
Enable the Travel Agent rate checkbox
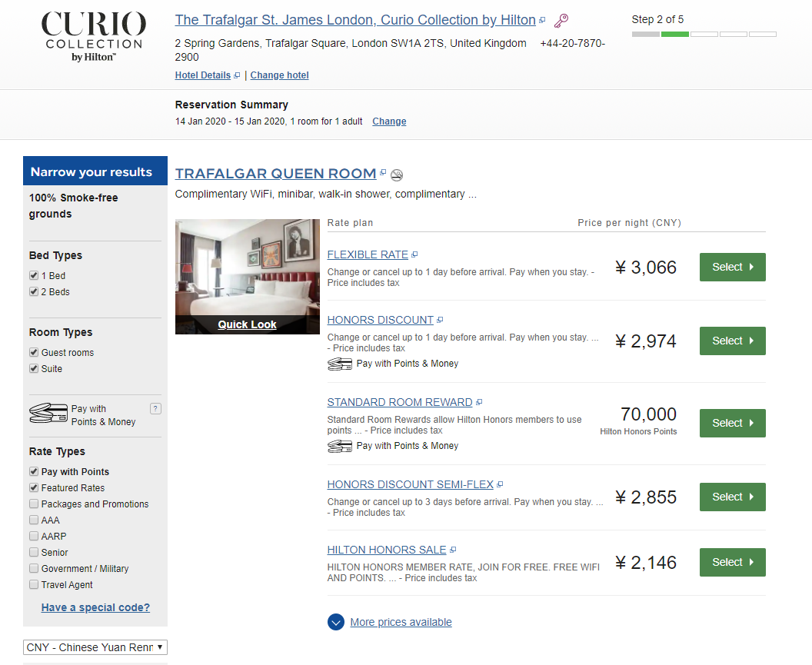pos(34,584)
